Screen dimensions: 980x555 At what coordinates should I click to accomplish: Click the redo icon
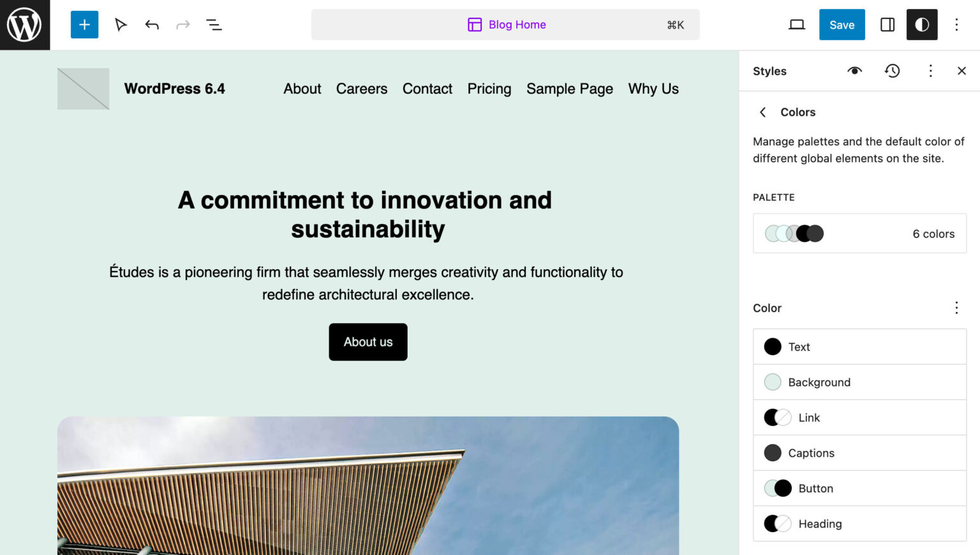[183, 24]
